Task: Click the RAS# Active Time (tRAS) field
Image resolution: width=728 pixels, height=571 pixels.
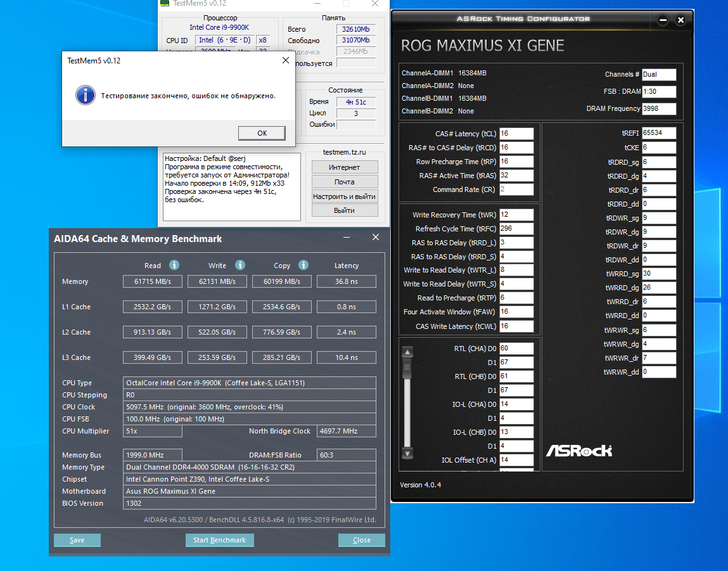Action: click(x=516, y=175)
